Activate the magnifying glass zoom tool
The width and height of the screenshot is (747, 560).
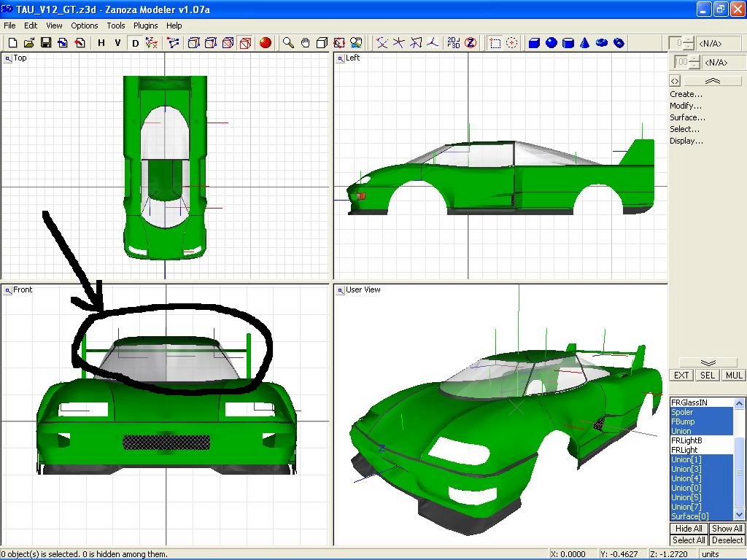(289, 43)
